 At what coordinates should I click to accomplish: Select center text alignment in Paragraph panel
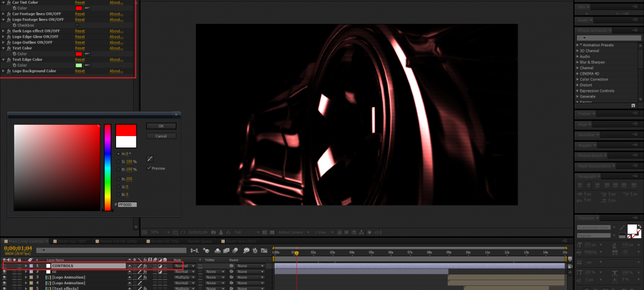(x=588, y=184)
